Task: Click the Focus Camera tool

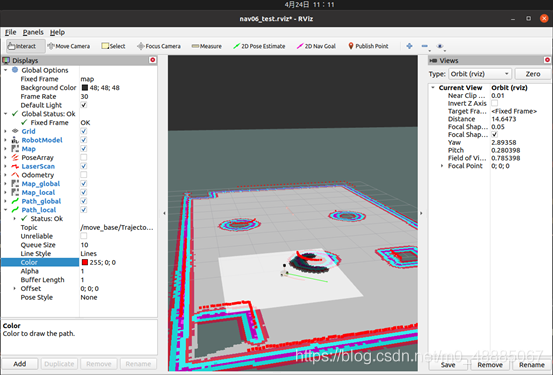Action: [159, 46]
